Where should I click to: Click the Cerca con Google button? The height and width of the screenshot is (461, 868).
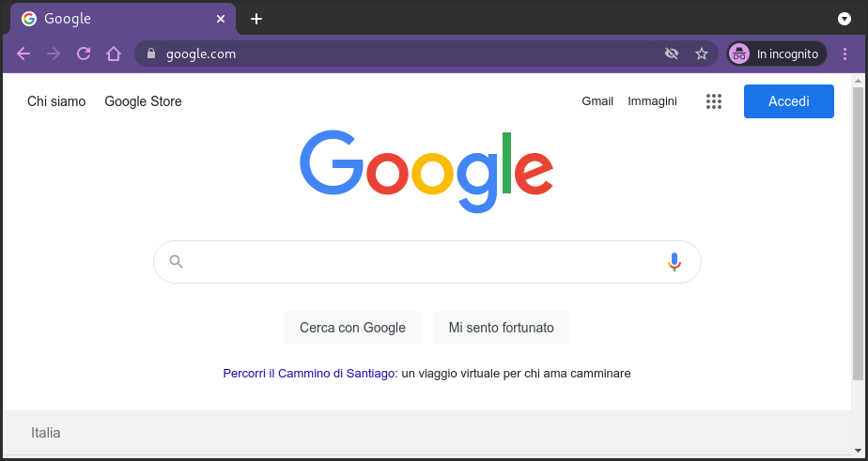352,328
